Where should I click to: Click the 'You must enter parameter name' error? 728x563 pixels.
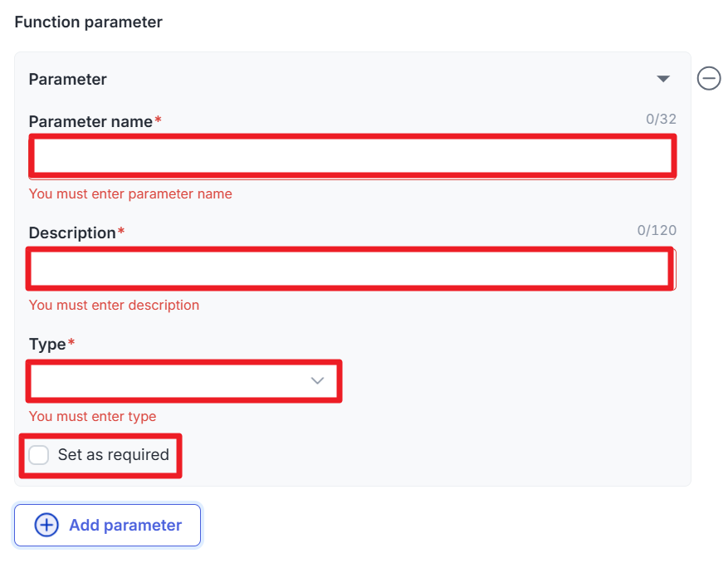130,194
